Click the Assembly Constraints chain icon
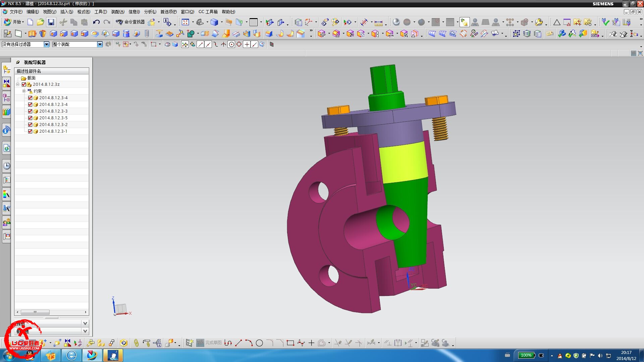 (x=136, y=343)
